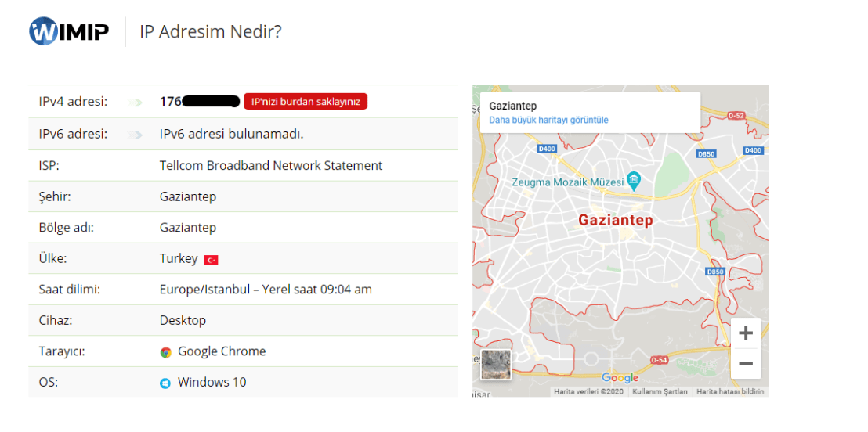The width and height of the screenshot is (868, 432).
Task: Click the "Turkey" country value
Action: click(x=179, y=258)
